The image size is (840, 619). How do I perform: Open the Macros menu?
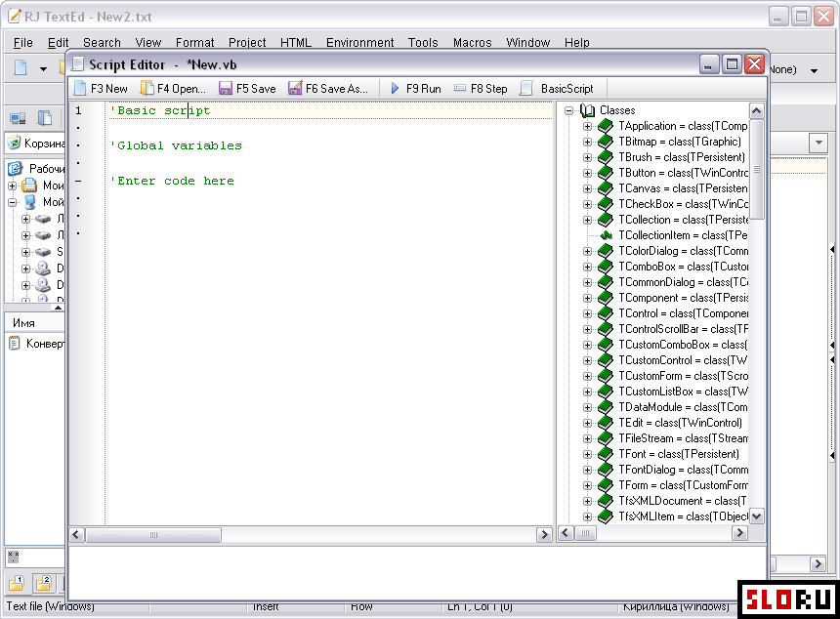(473, 42)
